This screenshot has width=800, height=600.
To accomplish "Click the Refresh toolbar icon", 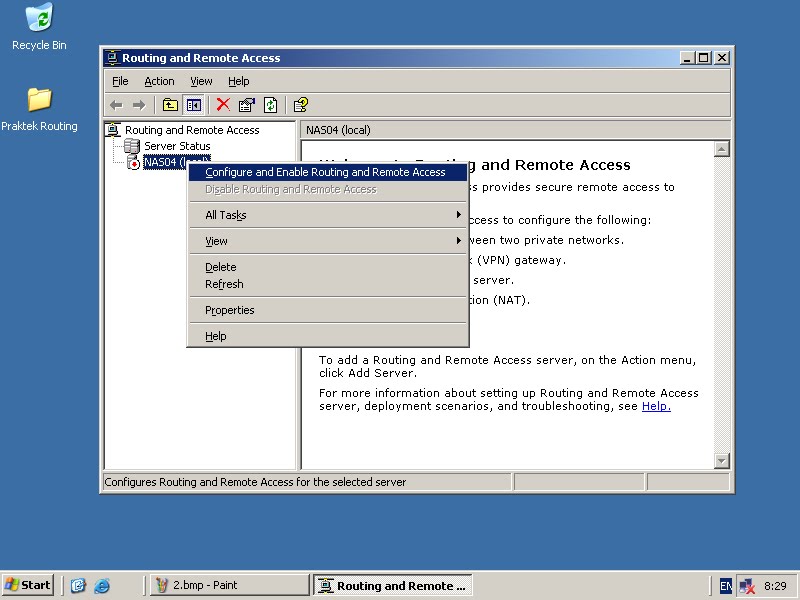I will click(270, 104).
